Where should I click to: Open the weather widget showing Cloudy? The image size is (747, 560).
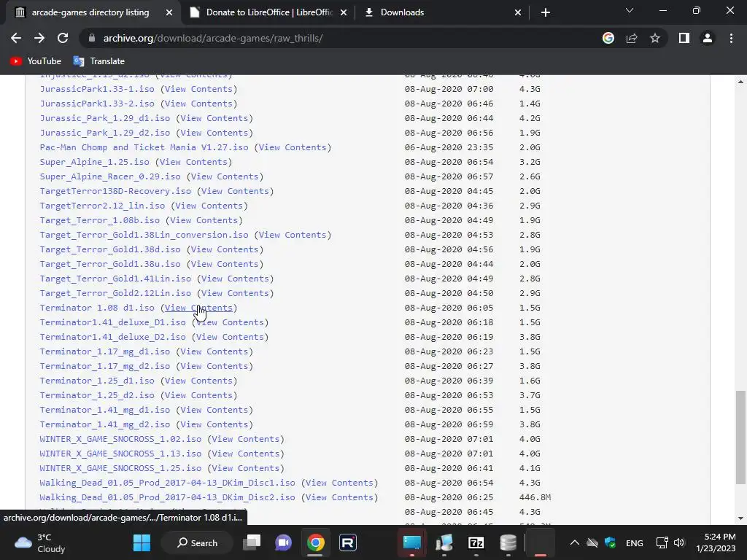(40, 542)
